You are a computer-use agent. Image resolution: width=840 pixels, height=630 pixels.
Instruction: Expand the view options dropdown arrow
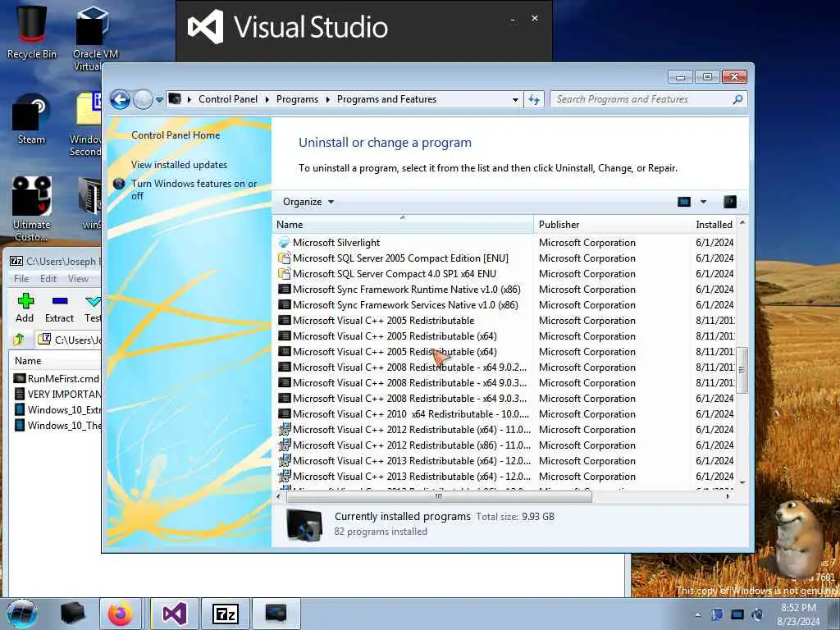click(x=703, y=202)
